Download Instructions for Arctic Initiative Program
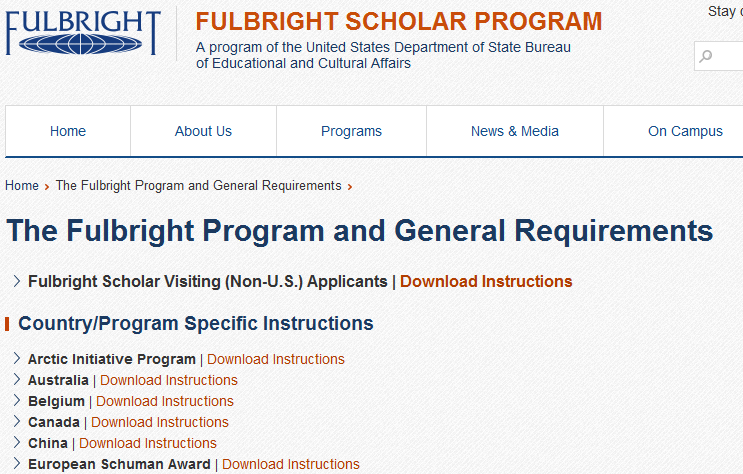743x474 pixels. [275, 359]
